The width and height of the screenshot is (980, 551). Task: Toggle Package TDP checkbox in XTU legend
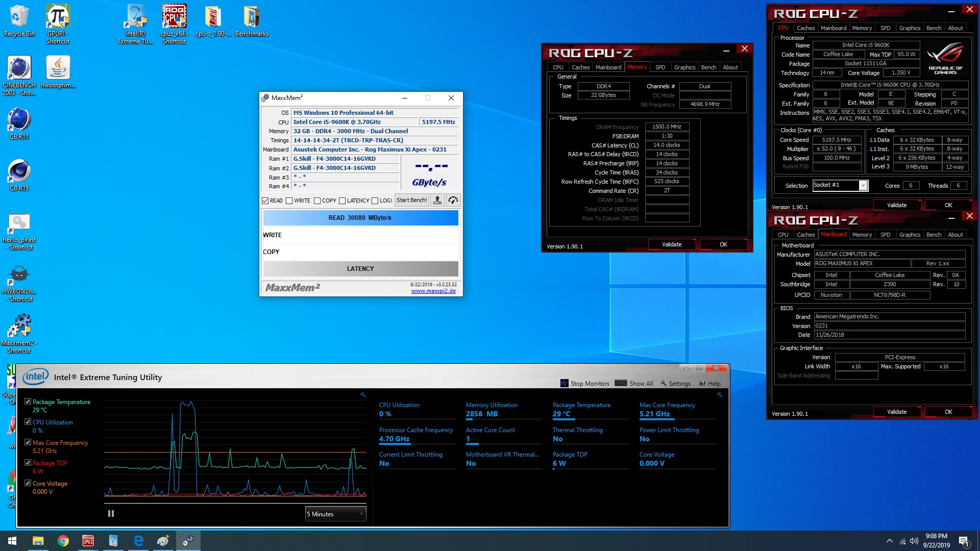click(28, 463)
